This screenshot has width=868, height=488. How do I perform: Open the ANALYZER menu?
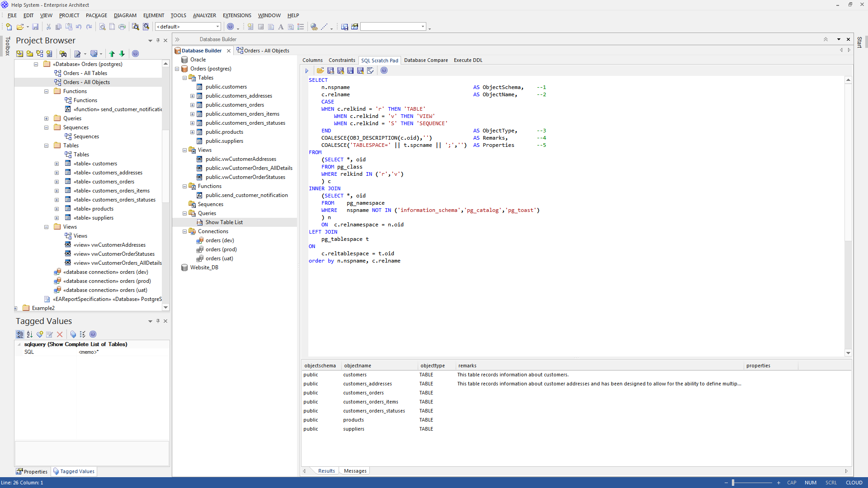tap(204, 15)
